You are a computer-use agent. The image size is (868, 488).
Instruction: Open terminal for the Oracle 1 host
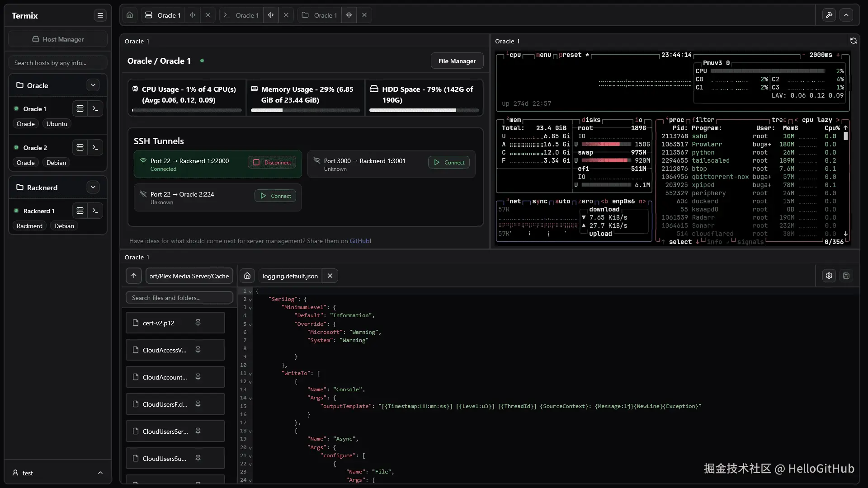coord(95,108)
